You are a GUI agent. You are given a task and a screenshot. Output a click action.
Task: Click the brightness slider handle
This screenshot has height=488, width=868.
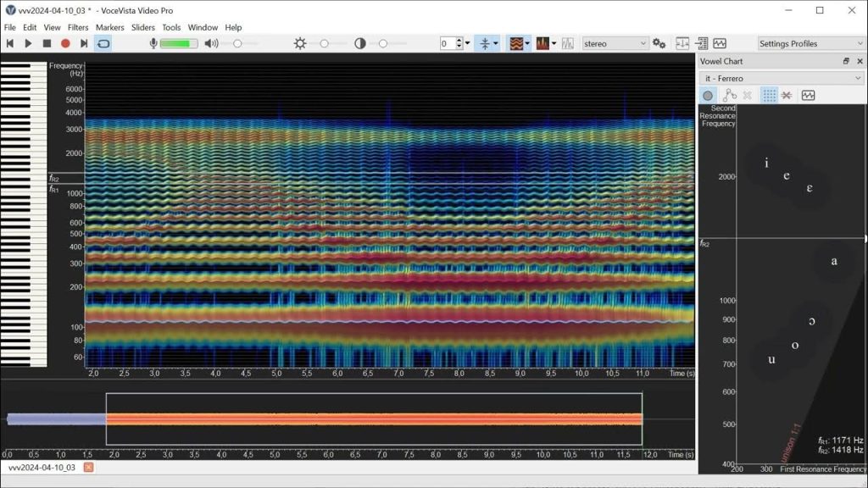click(324, 43)
